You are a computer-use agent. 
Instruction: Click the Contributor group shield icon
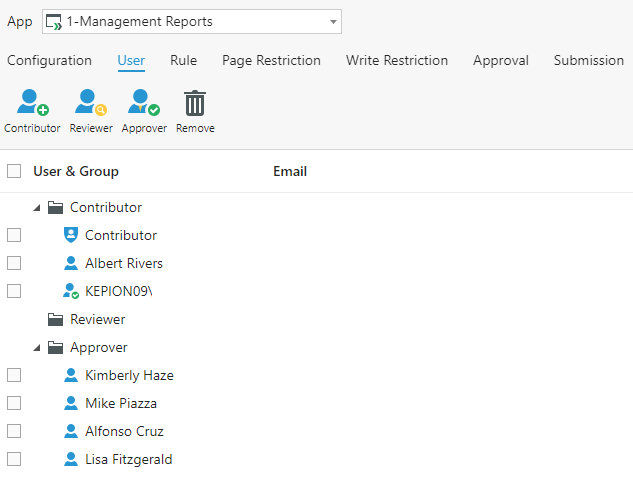71,235
